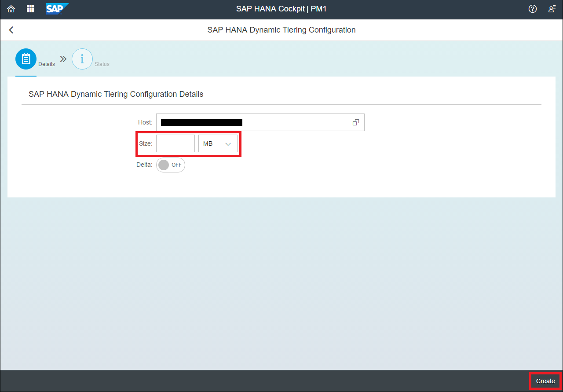The image size is (563, 392).
Task: Select the Details wizard step icon
Action: click(26, 59)
